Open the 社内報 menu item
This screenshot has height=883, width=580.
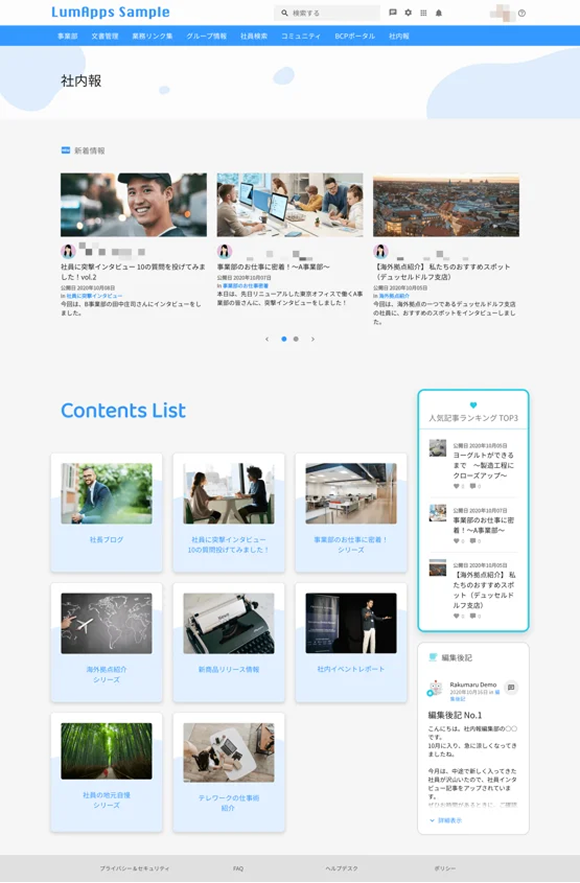coord(399,36)
